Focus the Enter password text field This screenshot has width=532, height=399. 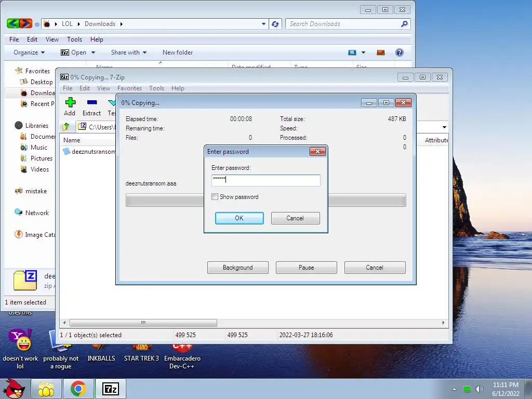pos(265,180)
